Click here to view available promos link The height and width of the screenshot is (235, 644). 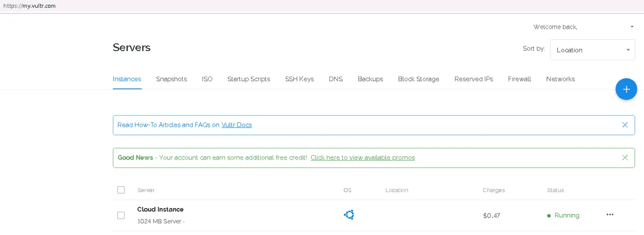(363, 158)
